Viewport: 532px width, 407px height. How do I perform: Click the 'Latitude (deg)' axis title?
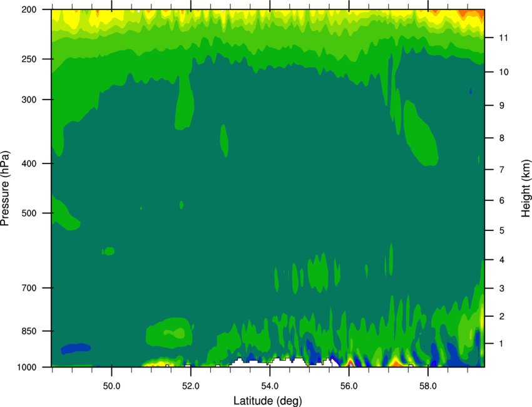coord(267,401)
